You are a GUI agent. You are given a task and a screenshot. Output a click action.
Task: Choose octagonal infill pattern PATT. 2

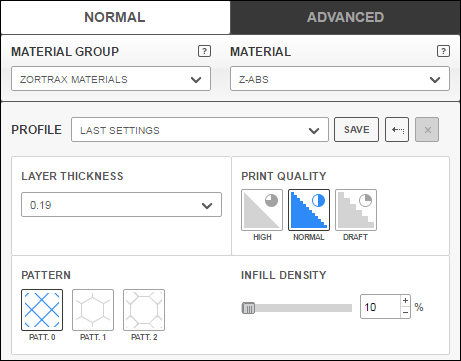click(144, 310)
